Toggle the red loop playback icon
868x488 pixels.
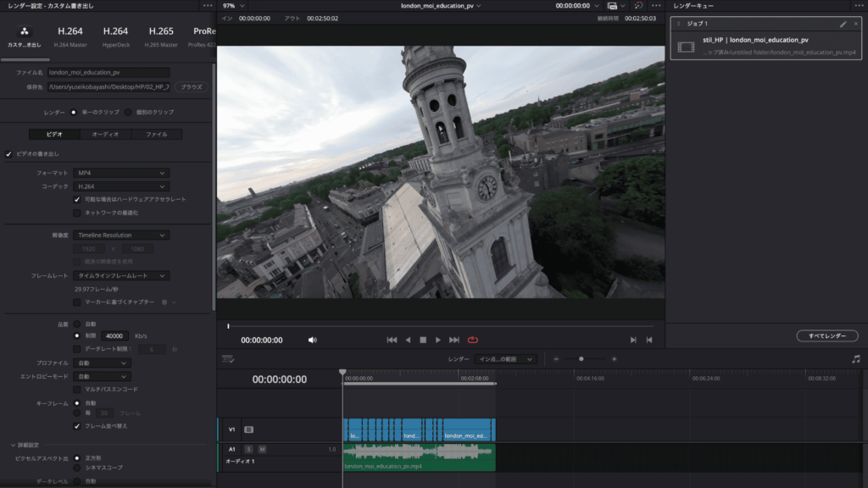pyautogui.click(x=473, y=340)
